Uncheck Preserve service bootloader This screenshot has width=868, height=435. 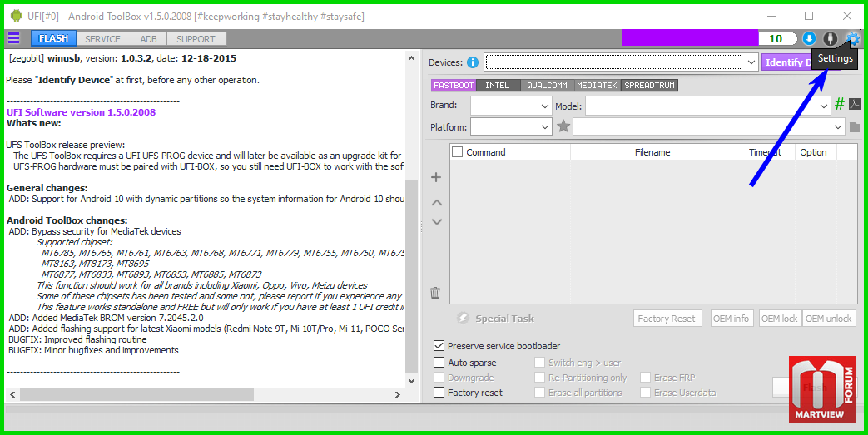tap(439, 346)
